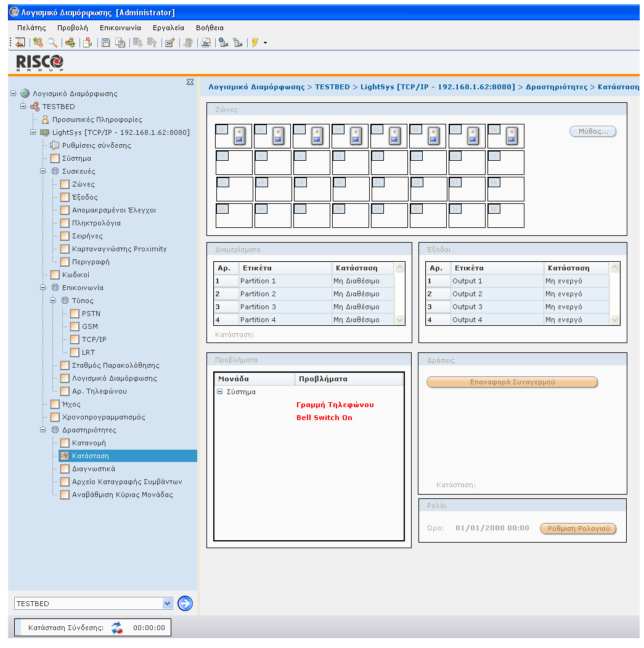Screen dimensions: 644x648
Task: Click the printer icon in the toolbar
Action: point(206,43)
